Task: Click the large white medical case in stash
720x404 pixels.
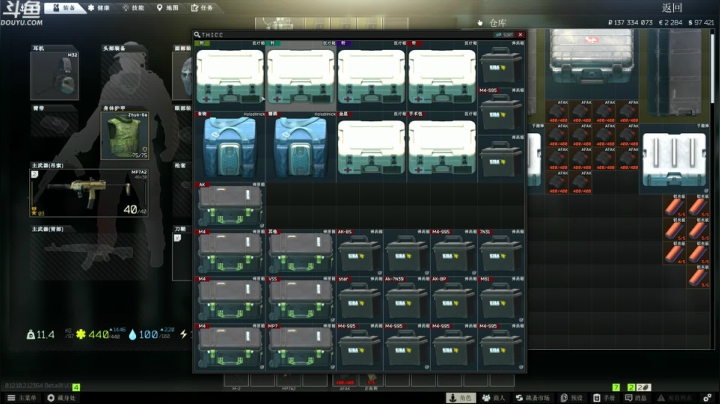Action: coord(674,158)
